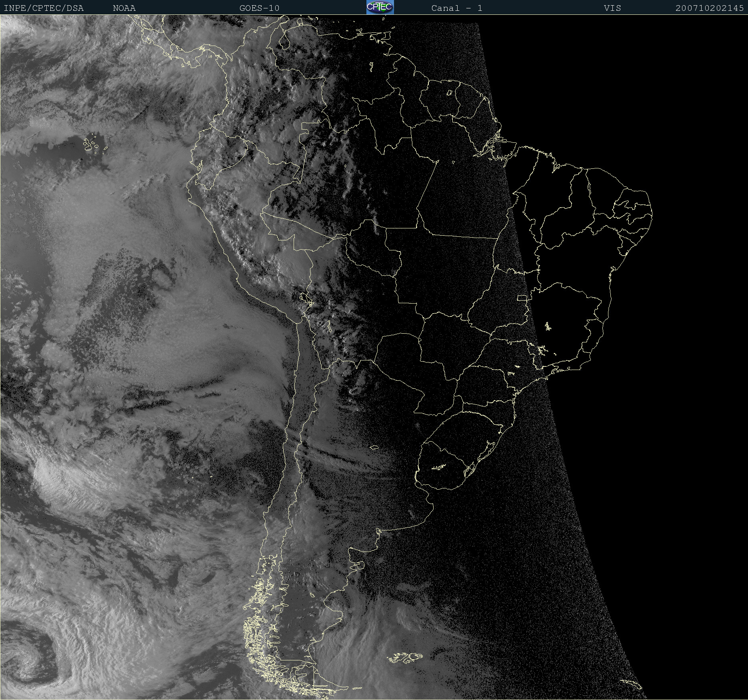Click the 'Canal - 1' channel label
748x700 pixels.
457,8
